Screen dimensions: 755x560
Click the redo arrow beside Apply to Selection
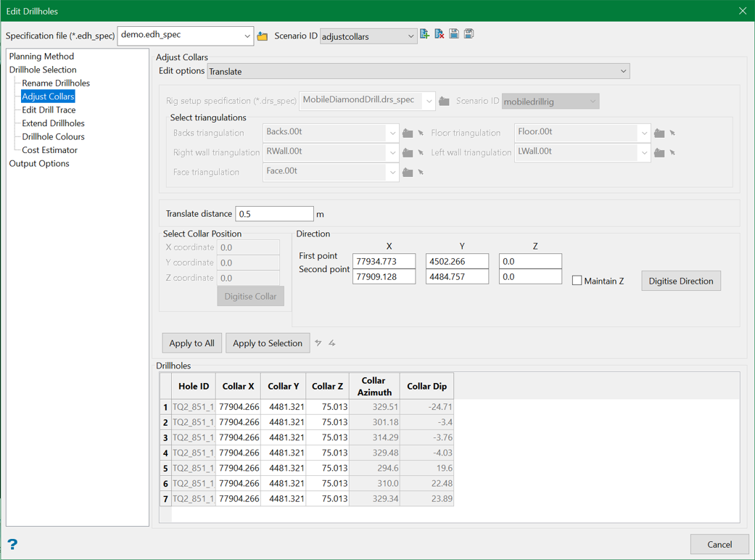click(332, 343)
